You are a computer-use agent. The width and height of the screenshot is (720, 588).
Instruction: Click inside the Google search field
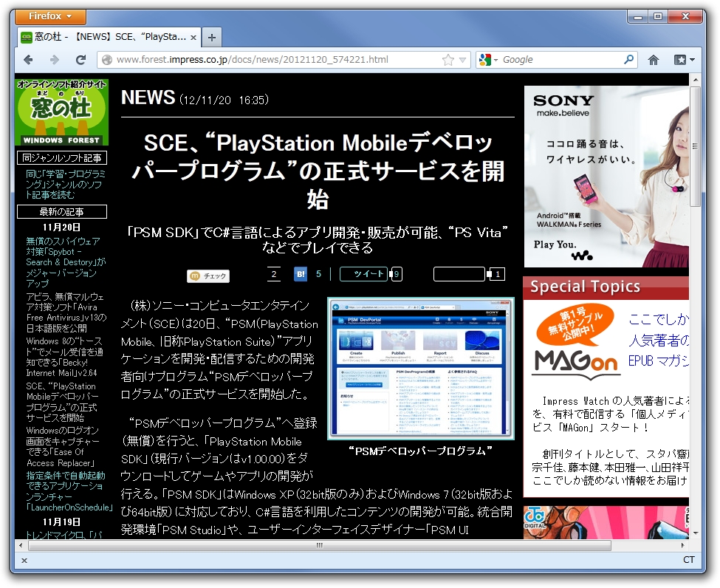tap(560, 60)
